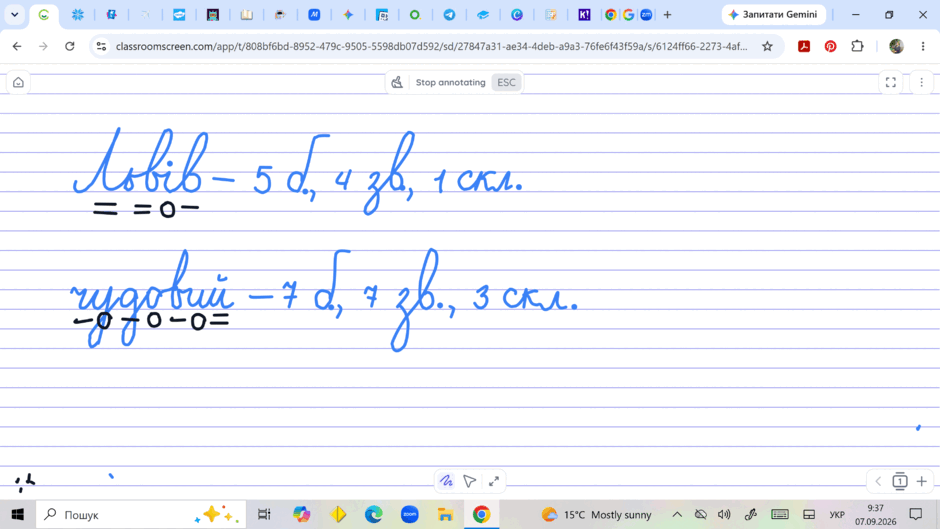This screenshot has width=940, height=529.
Task: Go forward in browser history
Action: tap(43, 46)
